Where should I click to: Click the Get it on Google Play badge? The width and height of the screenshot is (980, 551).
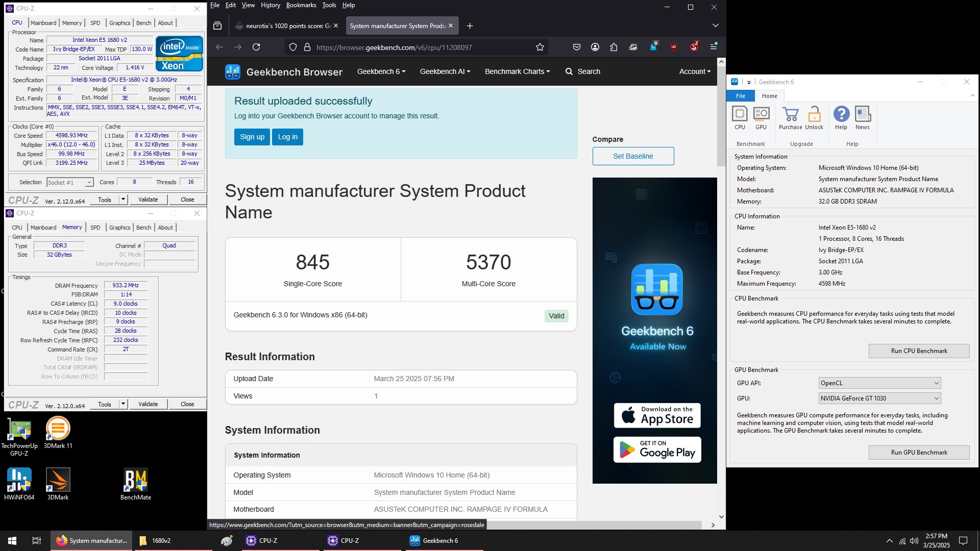pos(657,449)
